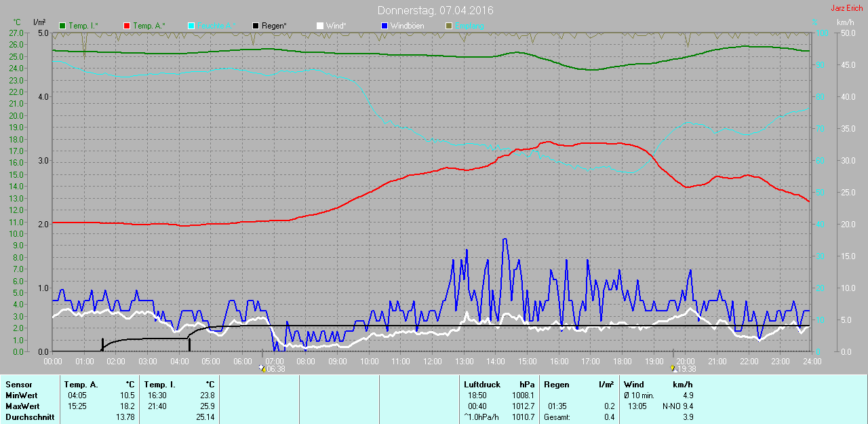The width and height of the screenshot is (868, 424).
Task: Click the green Temp. I. legend square
Action: 63,26
